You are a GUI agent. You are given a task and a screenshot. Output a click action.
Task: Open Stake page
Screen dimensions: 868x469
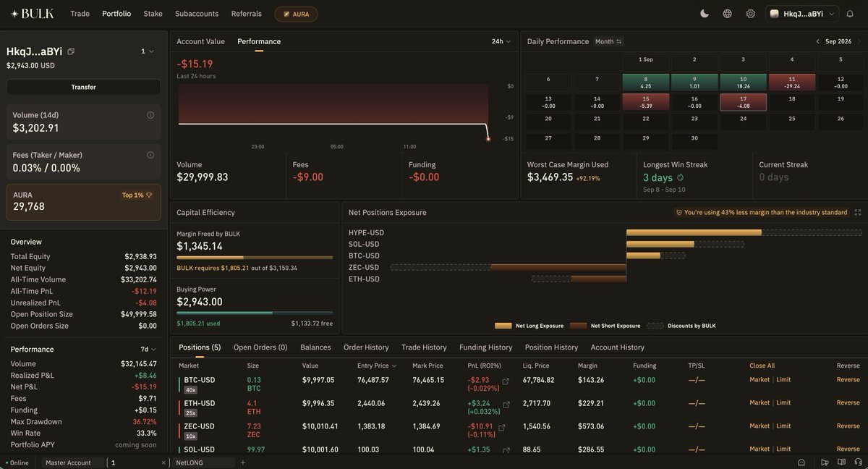tap(153, 14)
